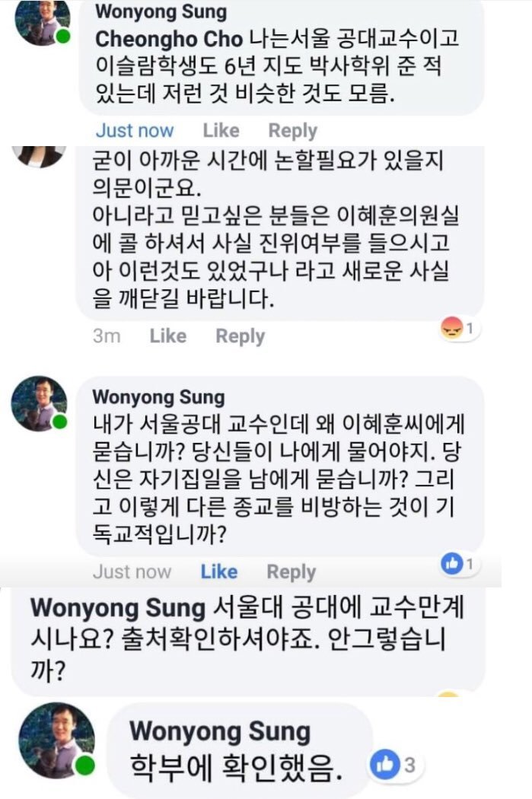Open the 3m timestamp link
The width and height of the screenshot is (532, 799).
pyautogui.click(x=107, y=336)
